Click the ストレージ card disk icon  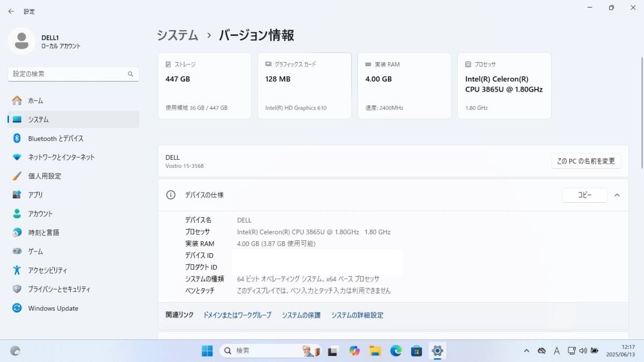tap(169, 64)
